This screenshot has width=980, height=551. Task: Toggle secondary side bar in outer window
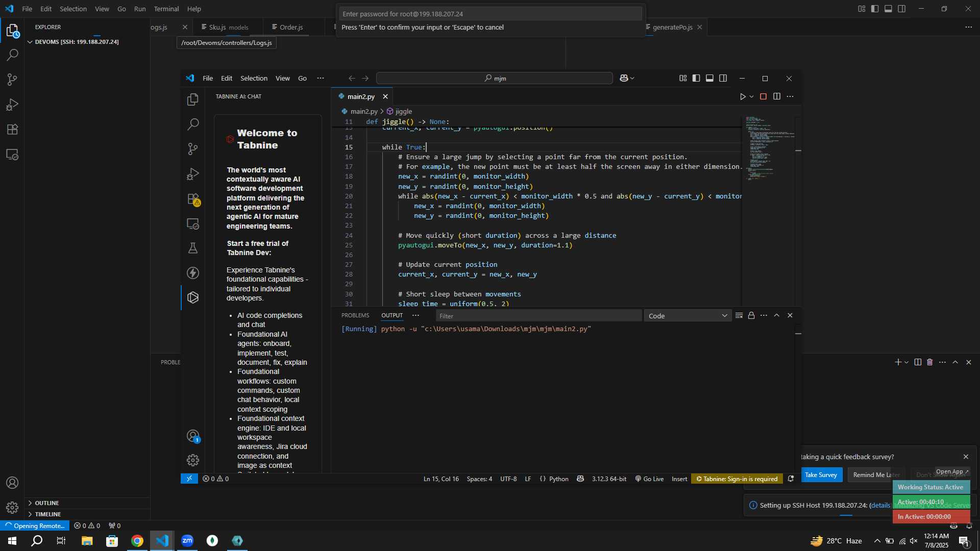(x=902, y=9)
